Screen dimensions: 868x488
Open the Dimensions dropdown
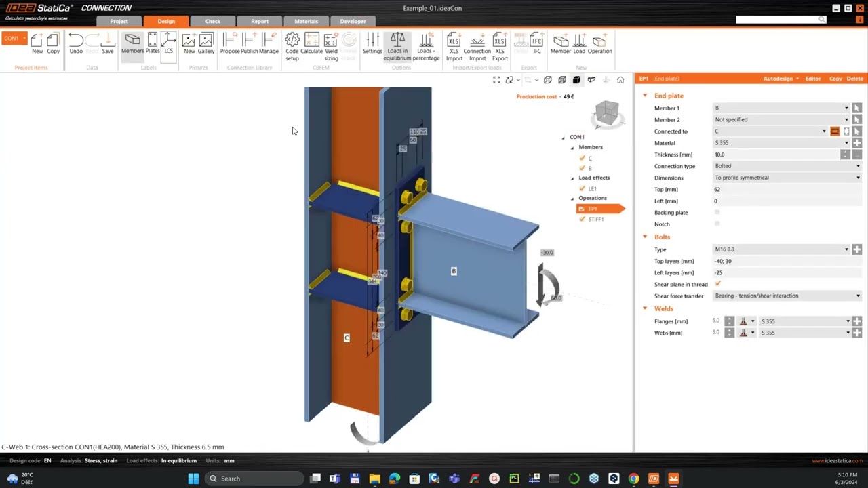point(787,178)
